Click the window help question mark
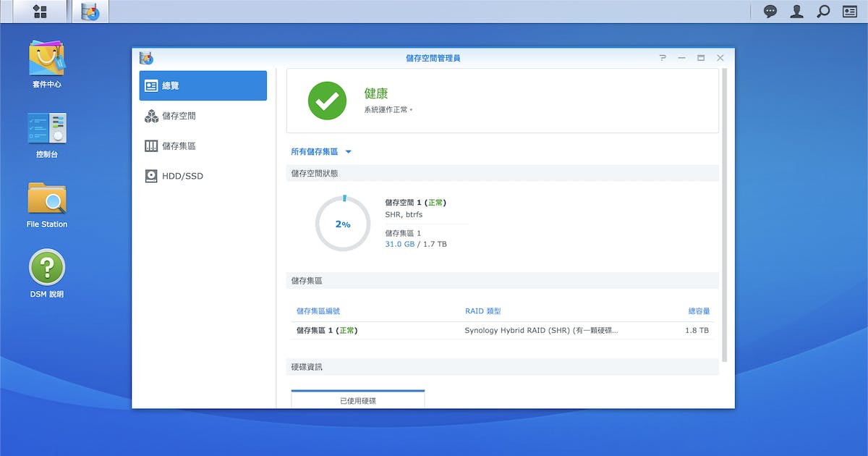The width and height of the screenshot is (868, 456). [663, 58]
